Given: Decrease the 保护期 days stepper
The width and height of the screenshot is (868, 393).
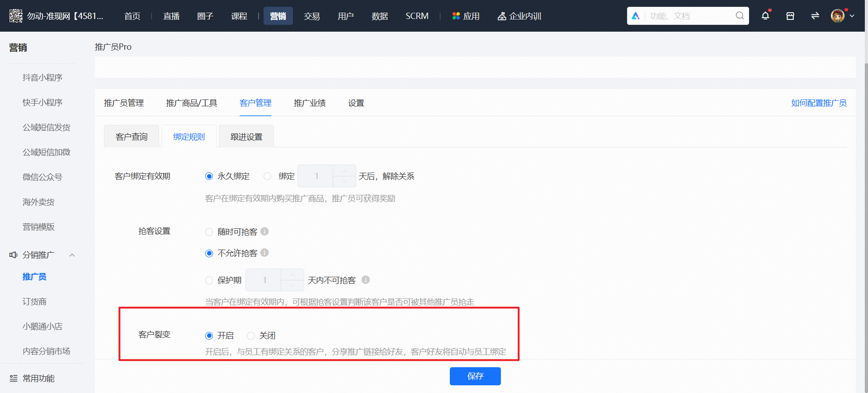Looking at the screenshot, I should [x=292, y=285].
